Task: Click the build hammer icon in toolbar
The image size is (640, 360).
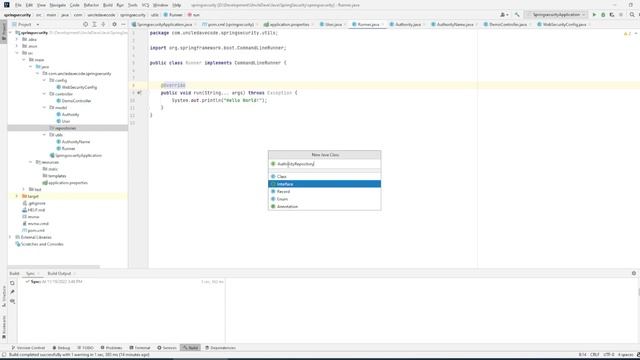Action: click(517, 15)
